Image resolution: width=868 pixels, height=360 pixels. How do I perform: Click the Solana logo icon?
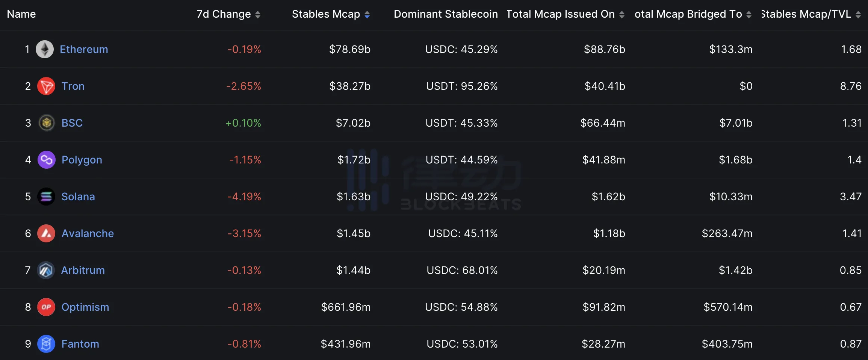tap(46, 196)
